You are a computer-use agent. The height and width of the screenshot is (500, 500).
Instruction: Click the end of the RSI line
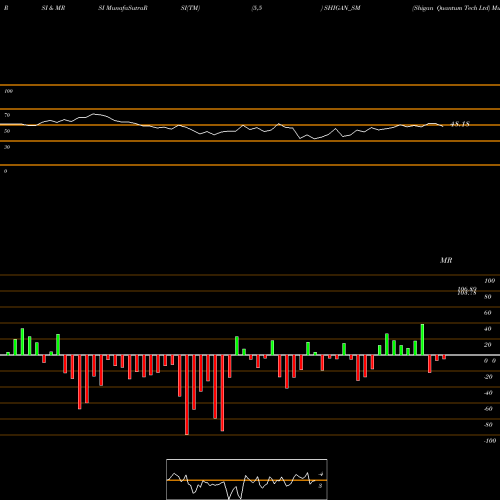point(442,126)
